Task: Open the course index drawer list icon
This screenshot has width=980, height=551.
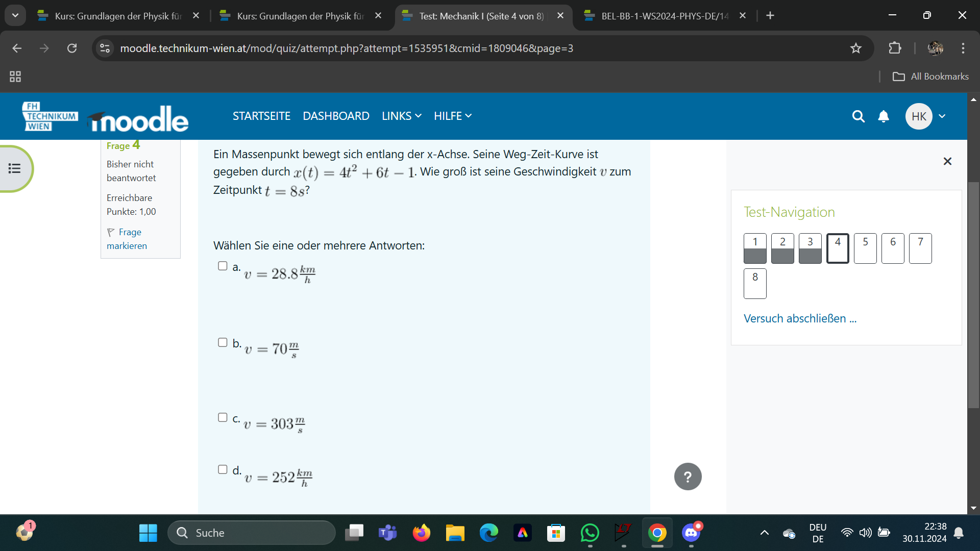Action: [x=15, y=168]
